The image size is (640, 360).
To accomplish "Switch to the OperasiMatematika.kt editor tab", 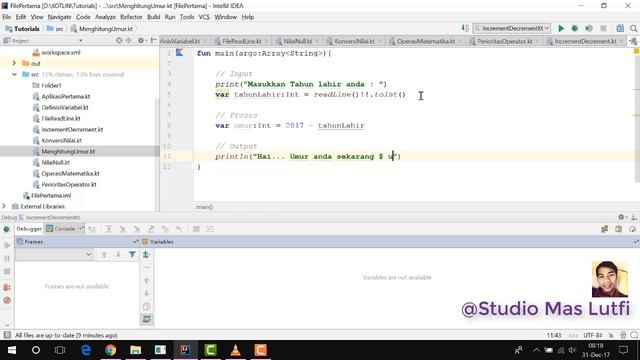I will [425, 41].
